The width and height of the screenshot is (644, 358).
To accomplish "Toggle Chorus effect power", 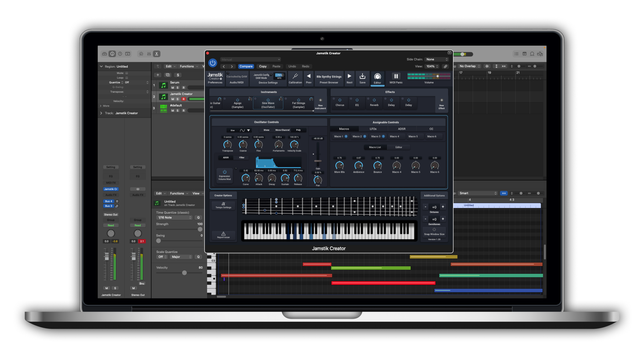I will [x=340, y=100].
